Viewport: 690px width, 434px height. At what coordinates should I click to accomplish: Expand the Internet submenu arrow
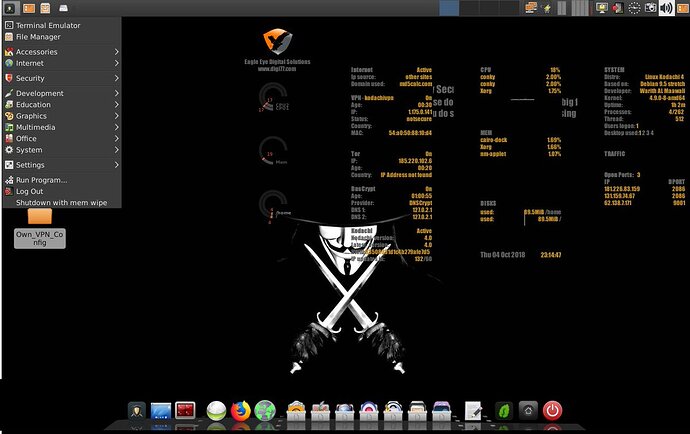click(x=117, y=63)
